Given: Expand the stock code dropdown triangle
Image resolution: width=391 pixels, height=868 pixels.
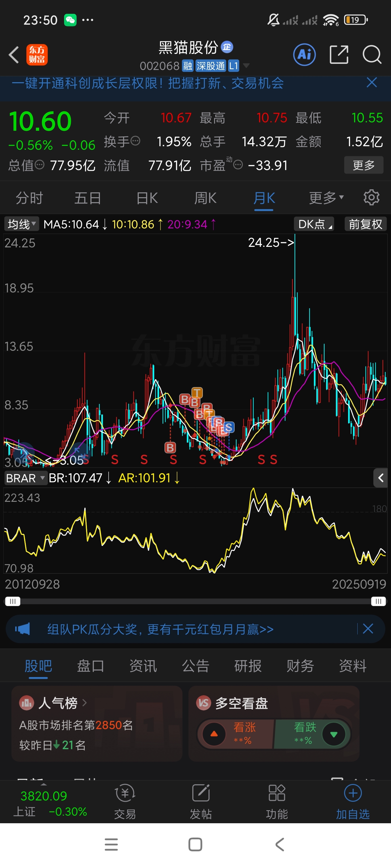Looking at the screenshot, I should [246, 65].
